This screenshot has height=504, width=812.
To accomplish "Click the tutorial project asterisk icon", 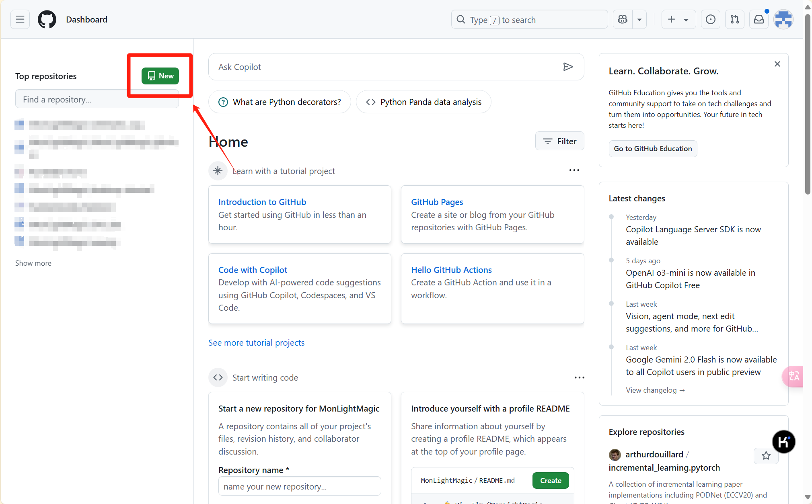I will [218, 171].
